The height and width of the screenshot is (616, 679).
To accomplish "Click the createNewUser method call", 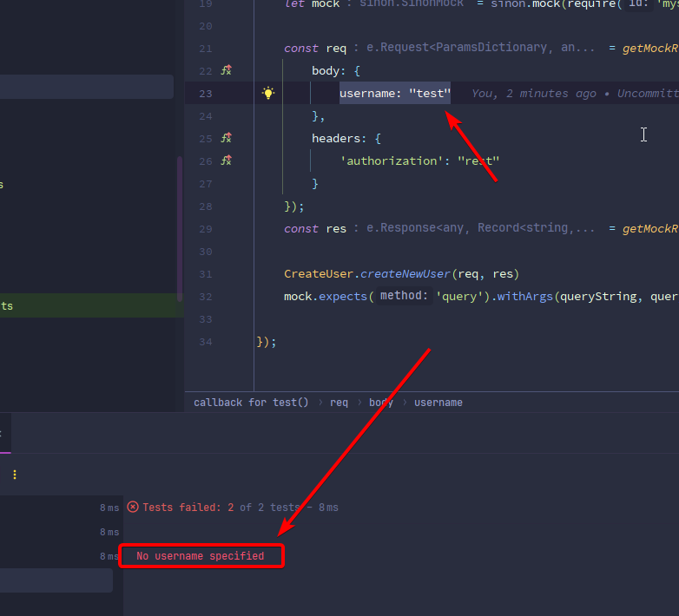I will tap(405, 274).
